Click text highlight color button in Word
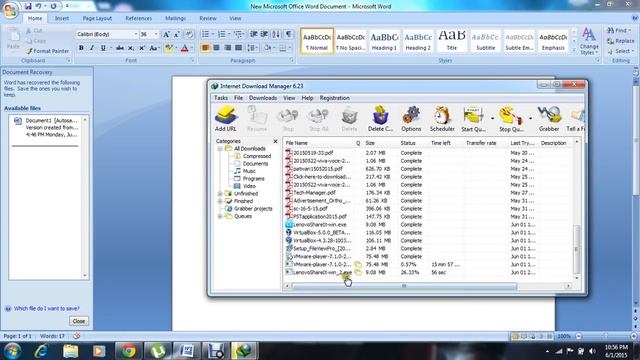 (x=168, y=48)
